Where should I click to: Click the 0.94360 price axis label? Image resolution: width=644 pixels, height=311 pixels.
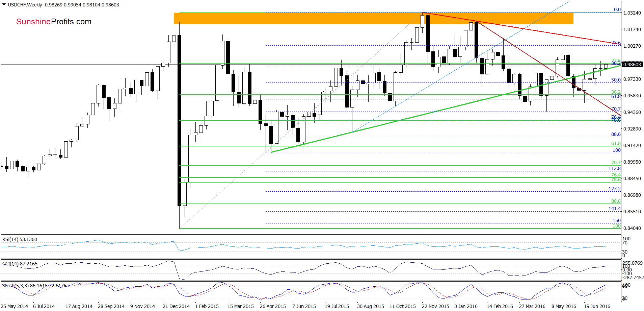click(632, 112)
